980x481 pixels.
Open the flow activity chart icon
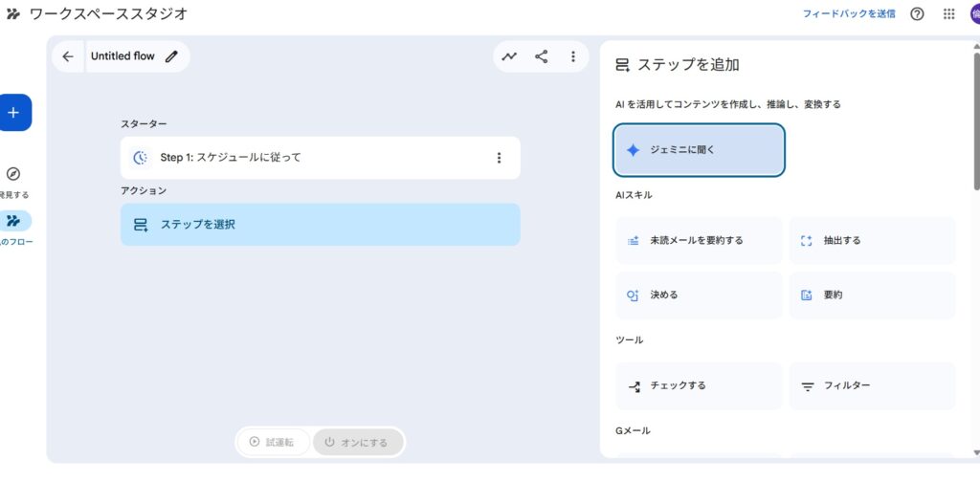click(509, 56)
